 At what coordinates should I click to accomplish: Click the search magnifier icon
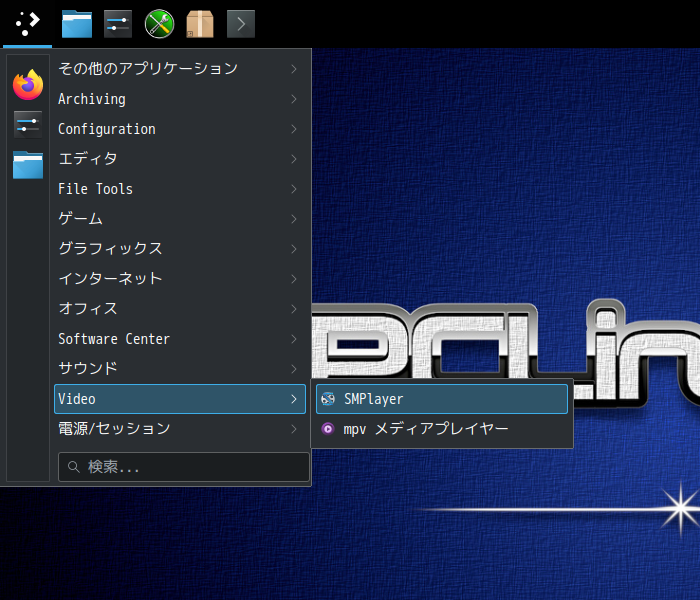coord(74,467)
